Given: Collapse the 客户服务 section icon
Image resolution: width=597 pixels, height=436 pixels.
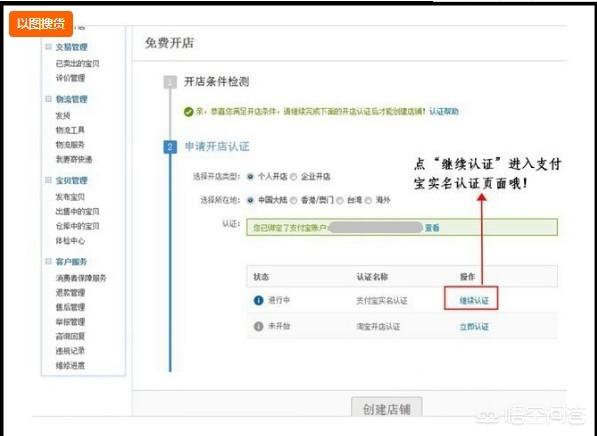Looking at the screenshot, I should (48, 261).
